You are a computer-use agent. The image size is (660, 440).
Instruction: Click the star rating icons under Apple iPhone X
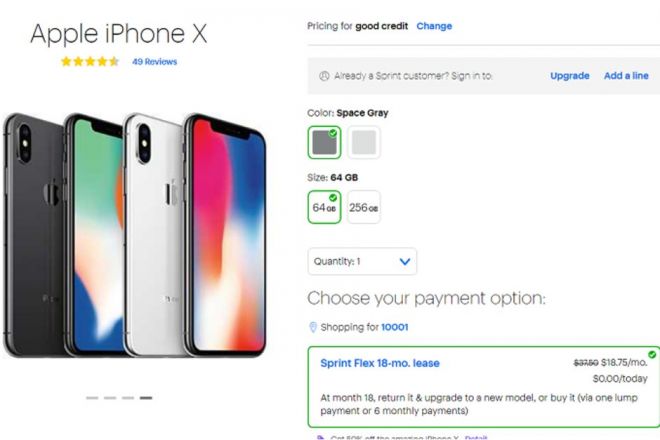click(x=90, y=61)
